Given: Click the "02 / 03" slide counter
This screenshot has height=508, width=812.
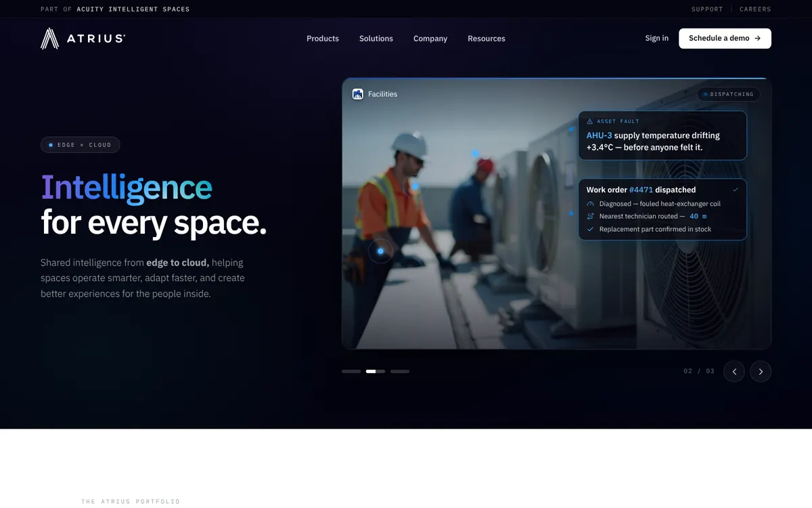Looking at the screenshot, I should pos(699,371).
